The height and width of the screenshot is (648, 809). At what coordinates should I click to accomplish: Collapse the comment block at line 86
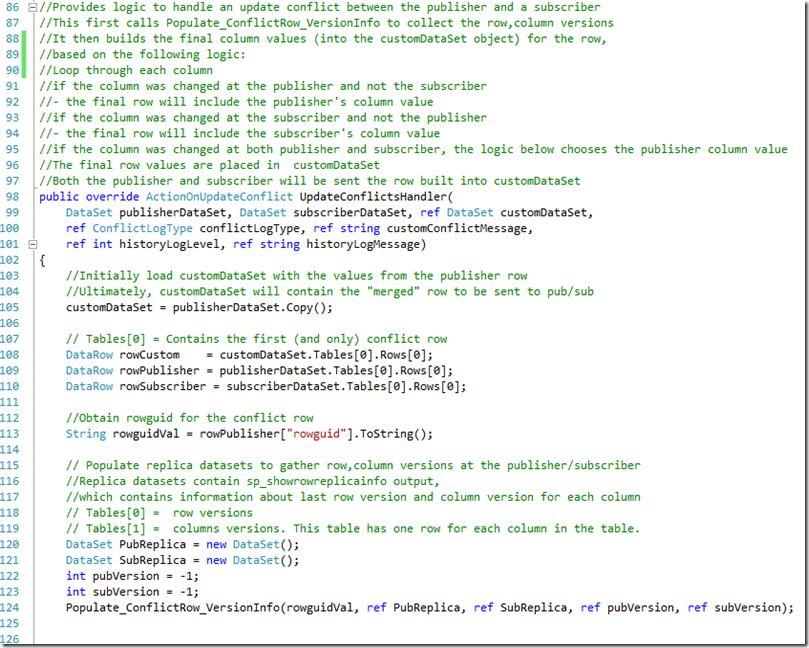click(33, 7)
